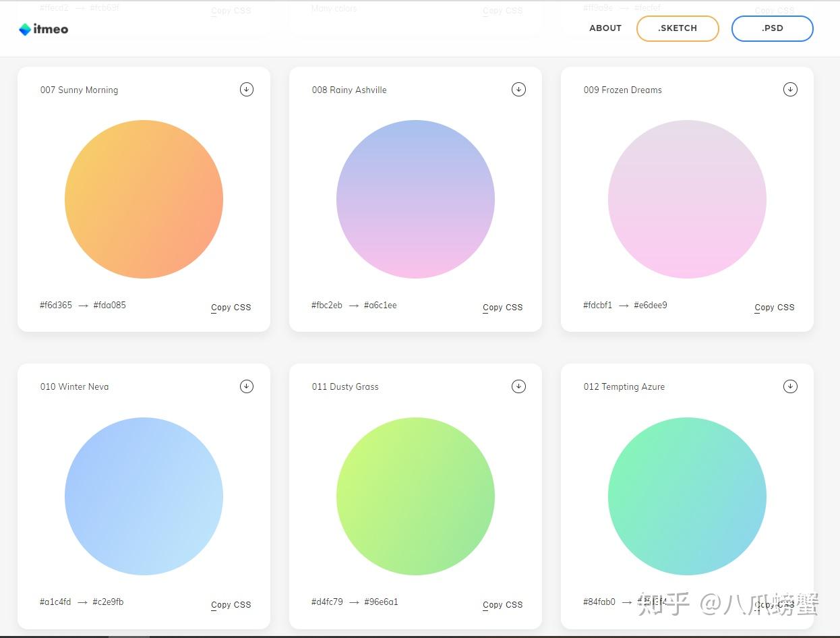Click the Rainy Ashville gradient circle
The width and height of the screenshot is (840, 638).
click(x=415, y=199)
